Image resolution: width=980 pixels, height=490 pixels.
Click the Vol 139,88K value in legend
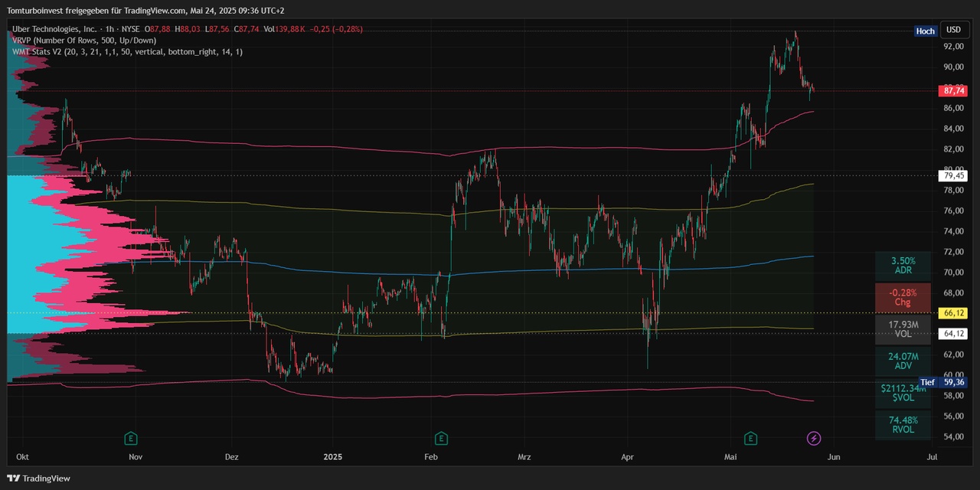coord(286,29)
